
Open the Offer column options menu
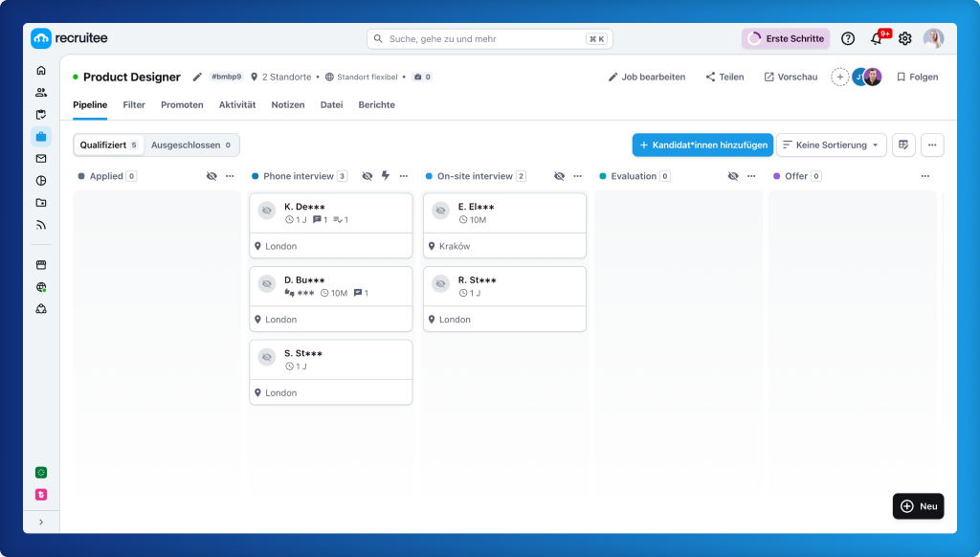pyautogui.click(x=924, y=176)
